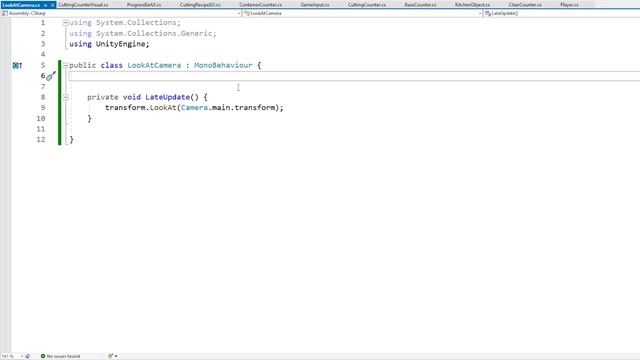Click the UnityEngine namespace on line 3

(x=120, y=44)
